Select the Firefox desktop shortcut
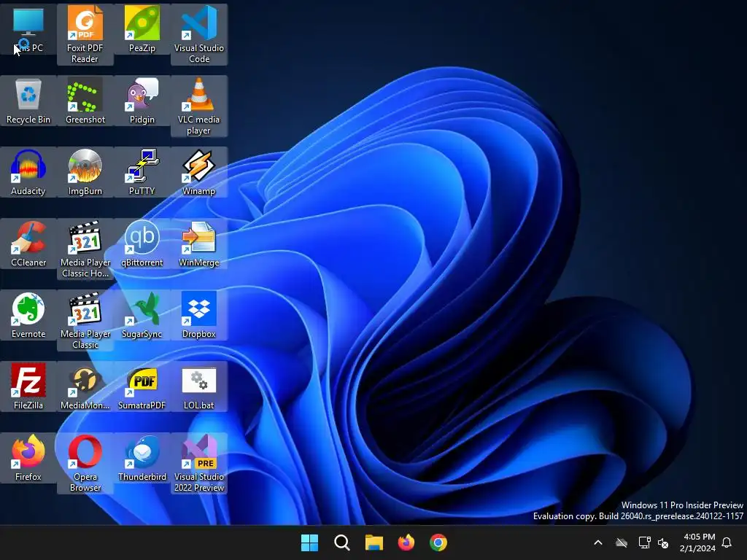747x560 pixels. click(x=28, y=458)
